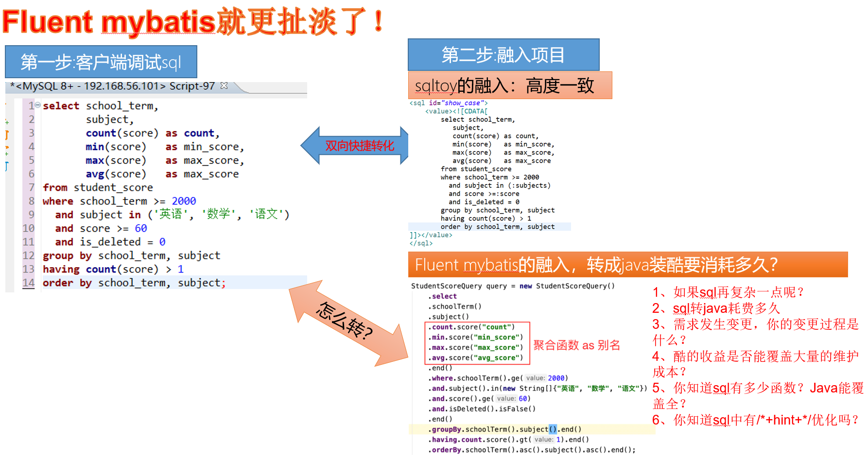Image resolution: width=868 pixels, height=459 pixels.
Task: Click the 第二步:融入项目 header tab
Action: pyautogui.click(x=503, y=55)
